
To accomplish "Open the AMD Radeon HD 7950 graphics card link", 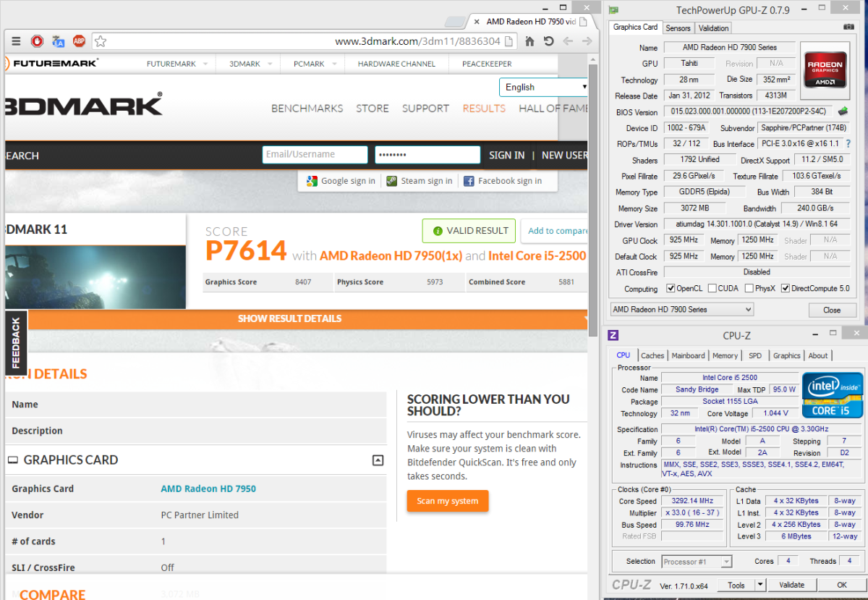I will [208, 489].
